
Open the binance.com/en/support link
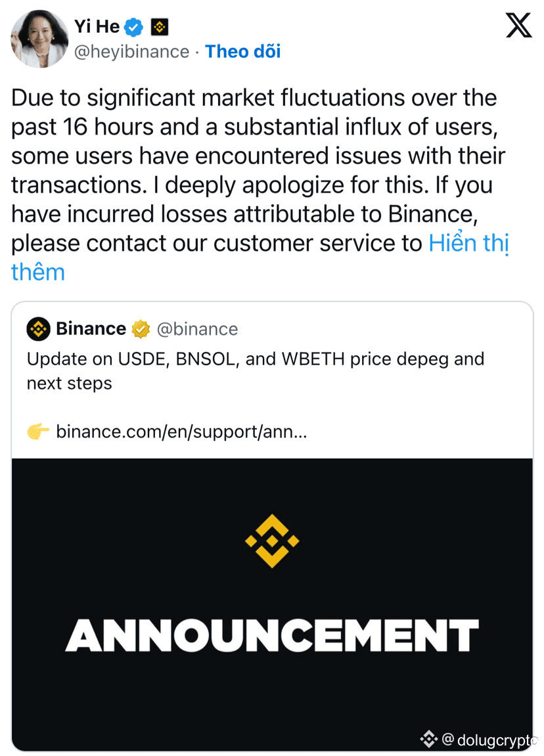181,432
